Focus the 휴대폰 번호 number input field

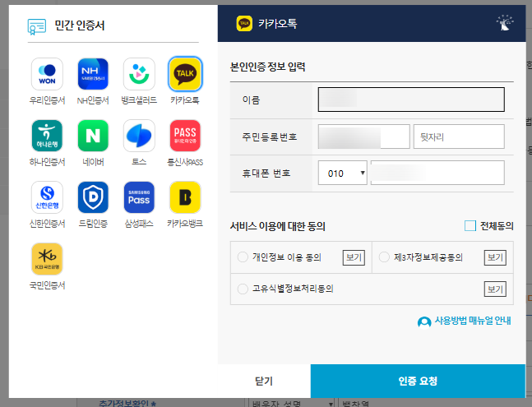[437, 173]
